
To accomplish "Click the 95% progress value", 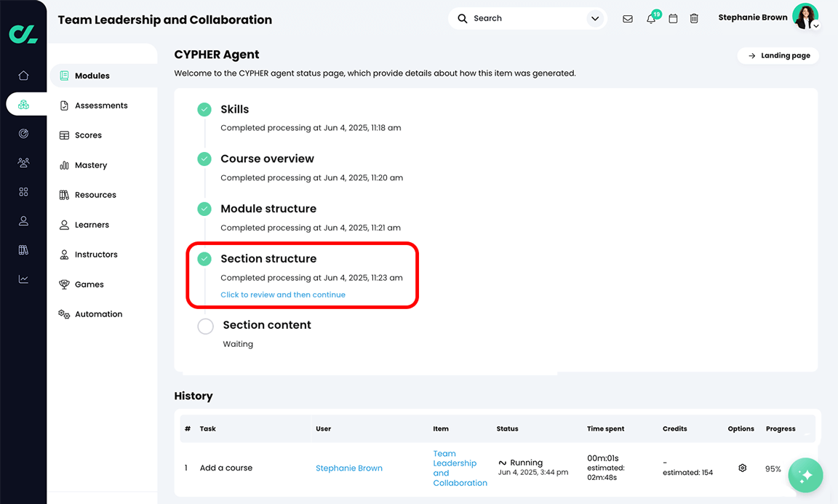I will point(773,469).
